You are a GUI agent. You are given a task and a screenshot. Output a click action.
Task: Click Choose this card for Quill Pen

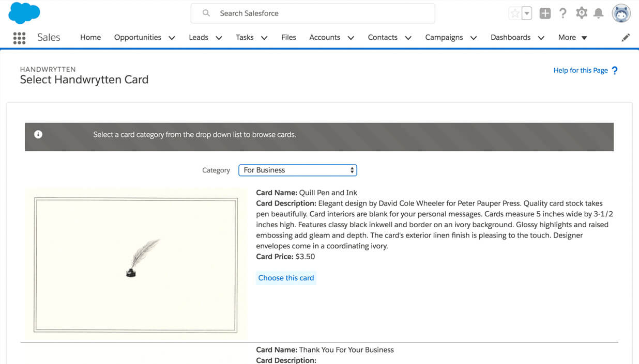click(x=286, y=278)
